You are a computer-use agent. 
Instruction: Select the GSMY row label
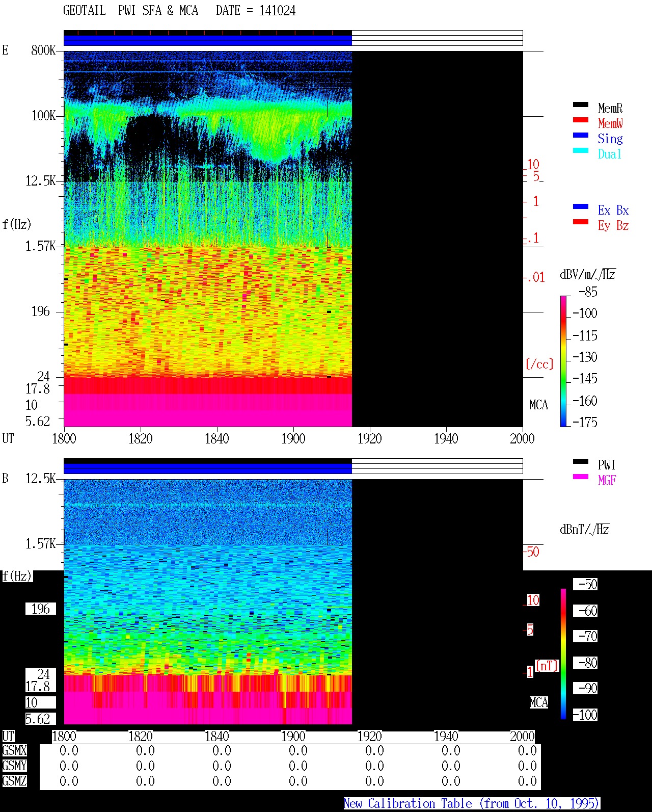pyautogui.click(x=14, y=766)
